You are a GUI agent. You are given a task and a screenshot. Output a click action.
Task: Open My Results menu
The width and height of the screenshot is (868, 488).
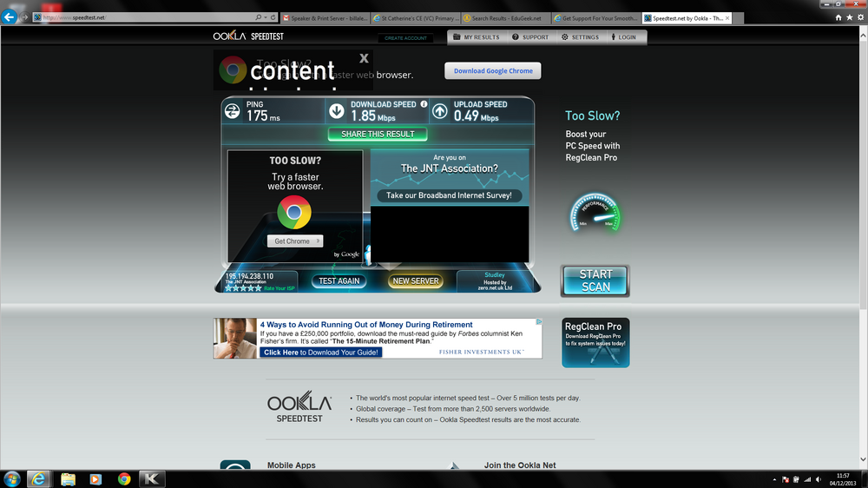pos(476,37)
